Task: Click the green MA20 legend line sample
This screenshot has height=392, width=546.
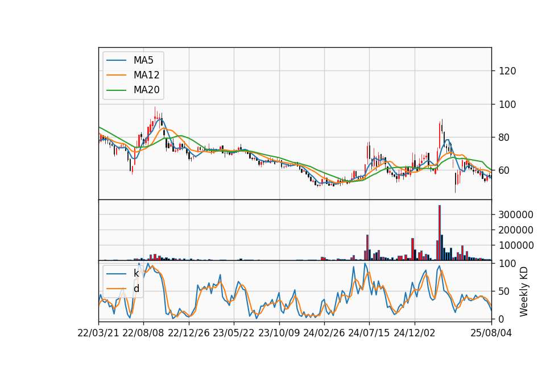Action: tap(116, 90)
